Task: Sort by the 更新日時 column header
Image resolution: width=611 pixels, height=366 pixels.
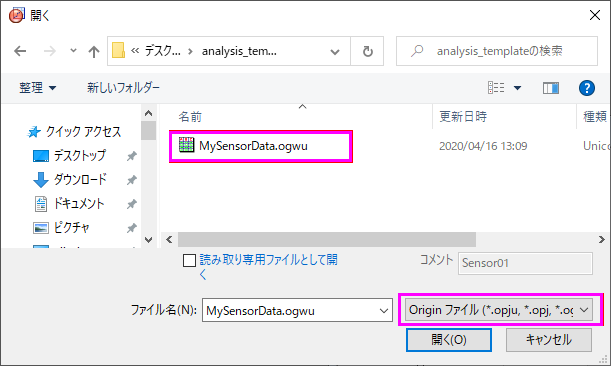Action: (463, 117)
